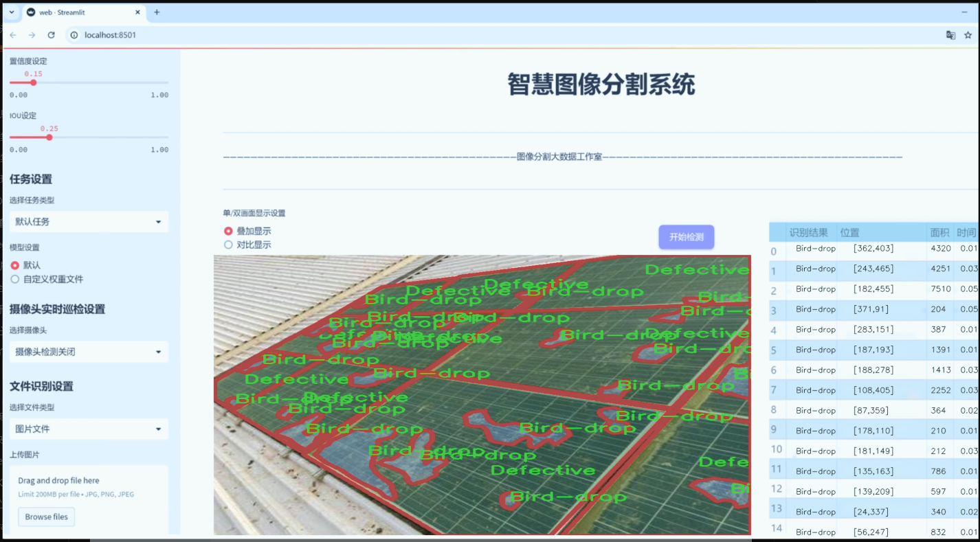Click the 文件识别设置 heading
Screen dimensions: 980x542
[x=41, y=386]
